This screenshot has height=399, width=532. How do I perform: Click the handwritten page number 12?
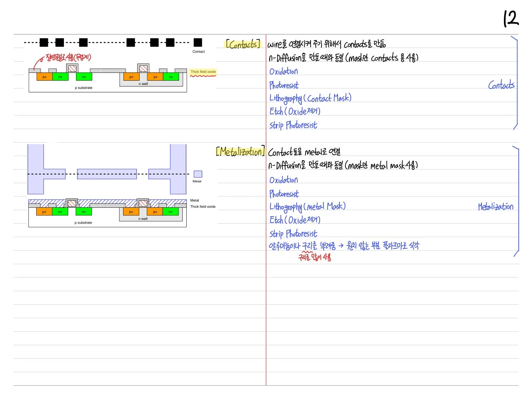click(511, 18)
